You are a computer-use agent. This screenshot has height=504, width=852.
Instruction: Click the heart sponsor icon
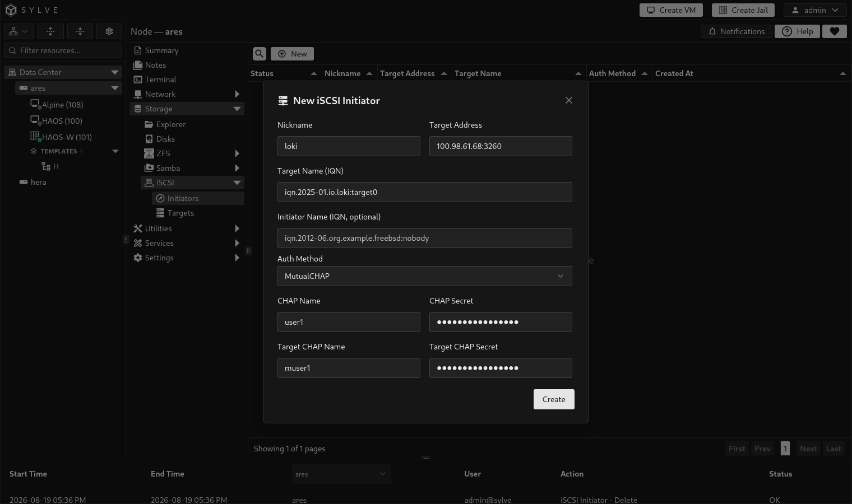[x=835, y=31]
